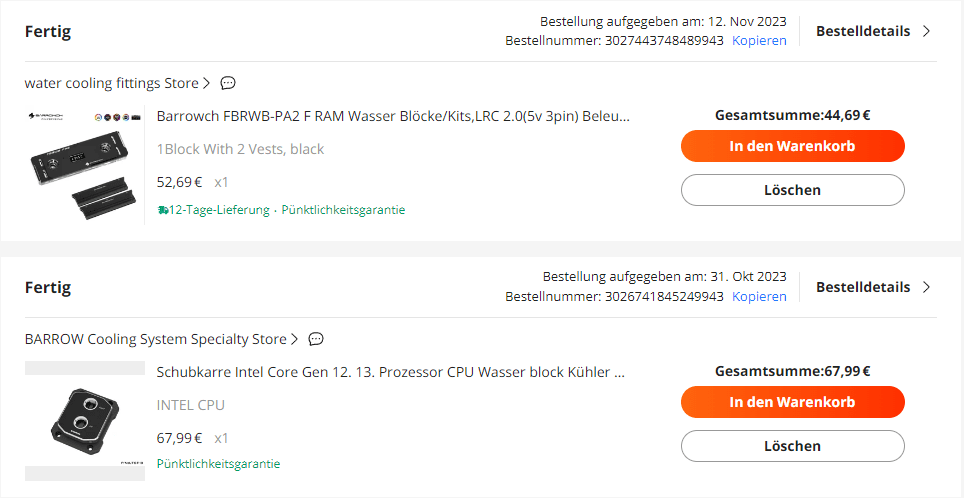Image resolution: width=964 pixels, height=498 pixels.
Task: Expand the water cooling fittings Store chevron
Action: tap(206, 83)
